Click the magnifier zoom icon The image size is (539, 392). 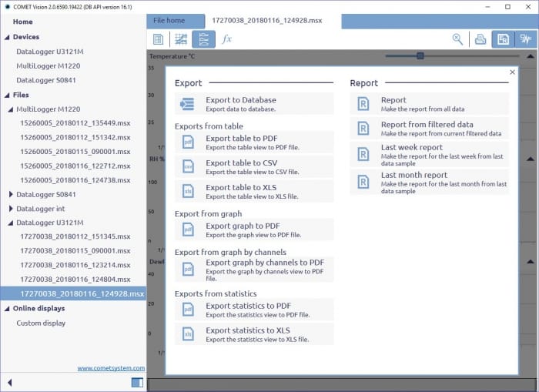pos(457,39)
